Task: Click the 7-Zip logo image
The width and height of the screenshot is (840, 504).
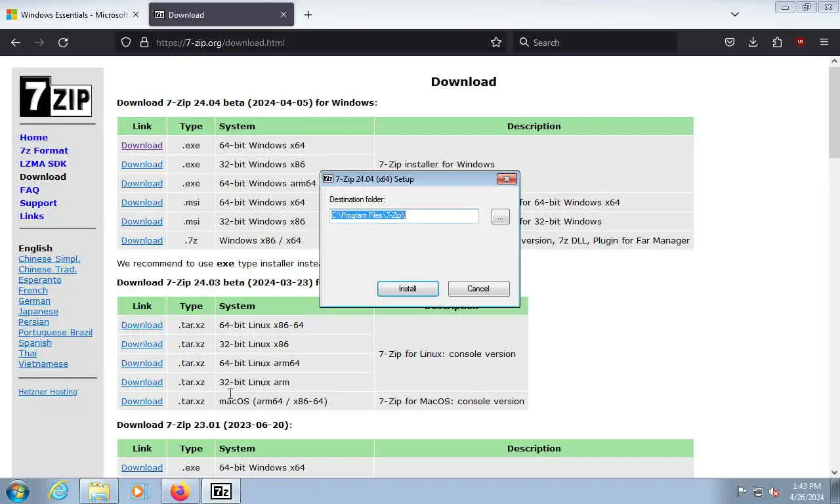Action: point(56,96)
